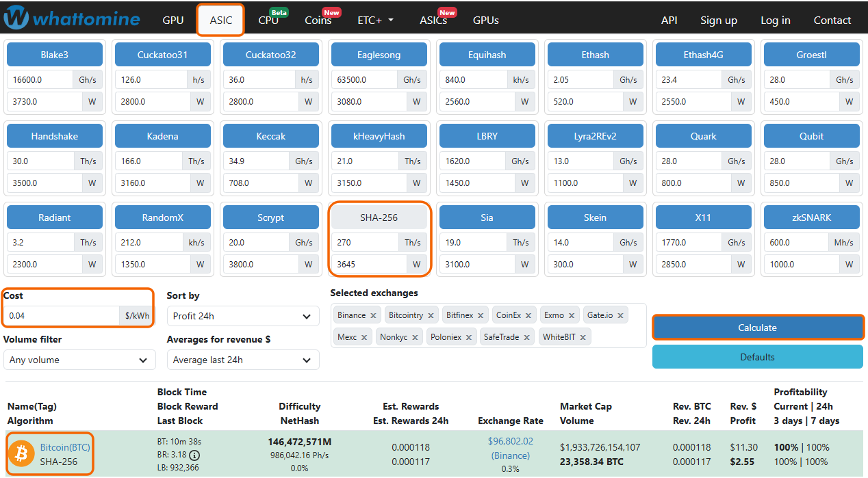Toggle the Blake3 algorithm button
The height and width of the screenshot is (478, 868).
point(55,55)
